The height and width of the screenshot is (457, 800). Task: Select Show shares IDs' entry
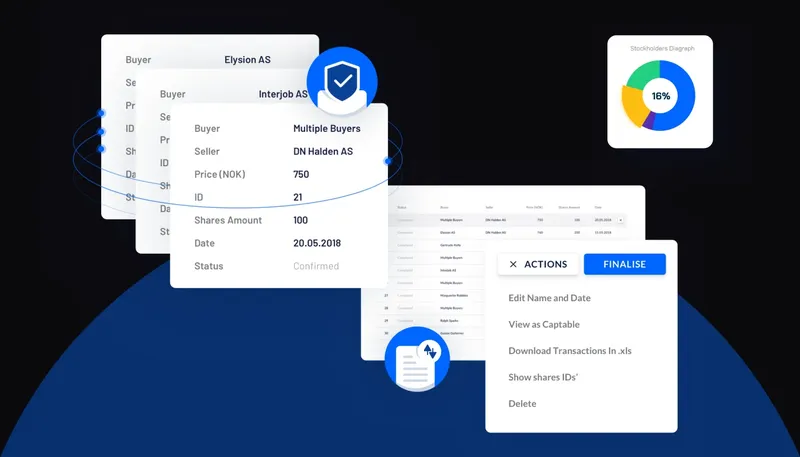(543, 377)
